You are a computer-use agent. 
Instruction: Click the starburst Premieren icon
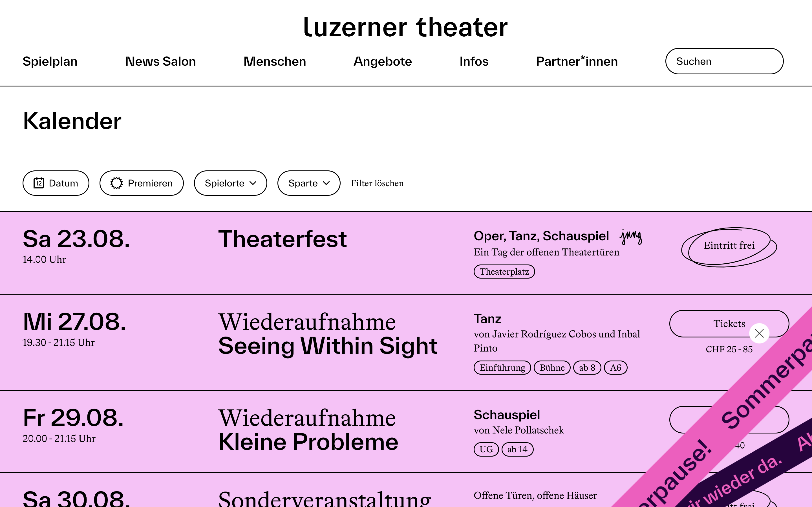coord(116,183)
